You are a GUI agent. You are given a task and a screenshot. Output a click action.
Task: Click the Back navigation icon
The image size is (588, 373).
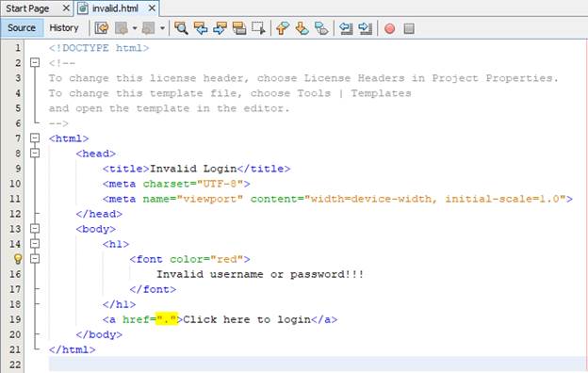point(122,28)
